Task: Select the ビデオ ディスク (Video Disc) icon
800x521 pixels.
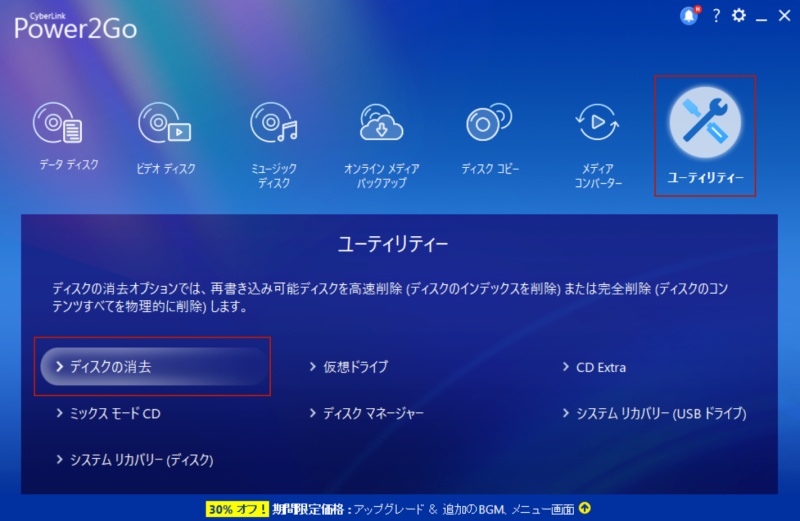Action: [164, 123]
